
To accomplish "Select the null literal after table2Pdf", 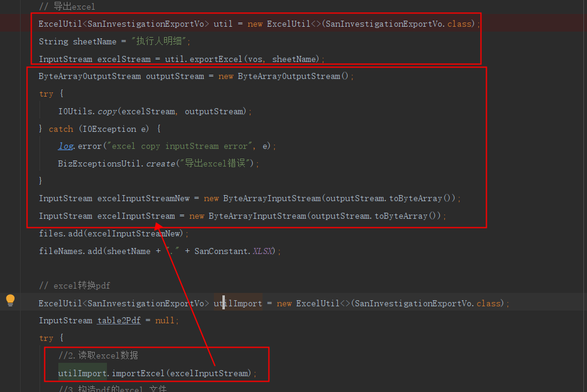I will point(163,320).
